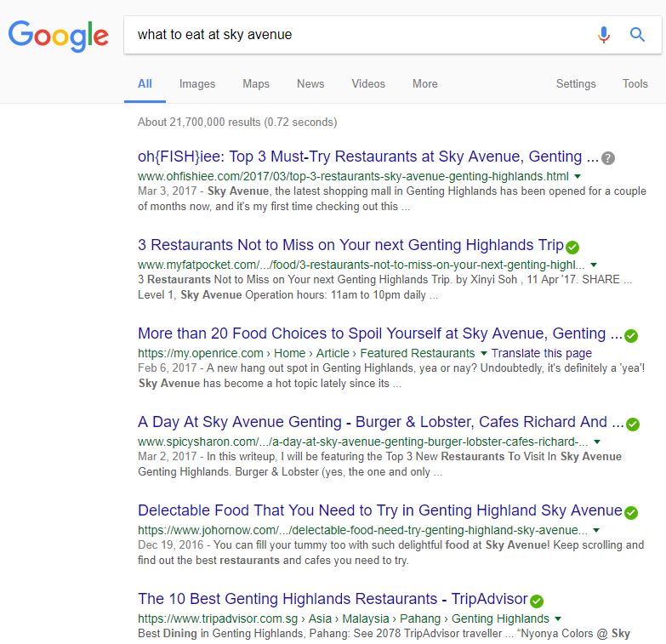Click the my.openrice.com breadcrumb URL
666x644 pixels.
[306, 353]
